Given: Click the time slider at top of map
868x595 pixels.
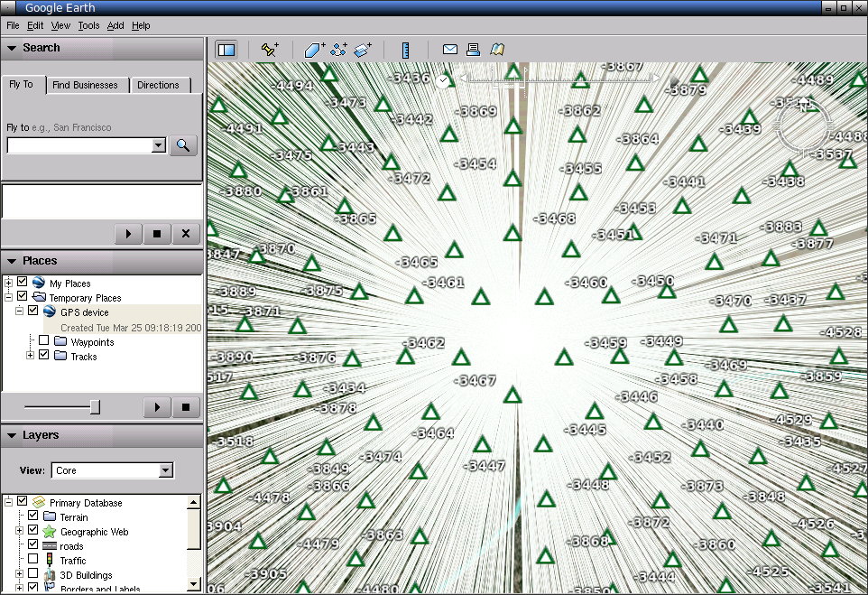Looking at the screenshot, I should (x=562, y=79).
